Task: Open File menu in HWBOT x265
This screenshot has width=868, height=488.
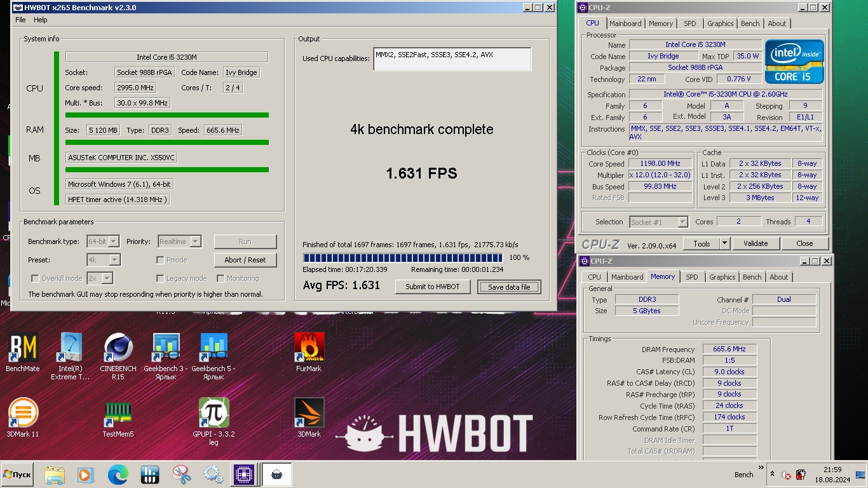Action: click(x=21, y=20)
